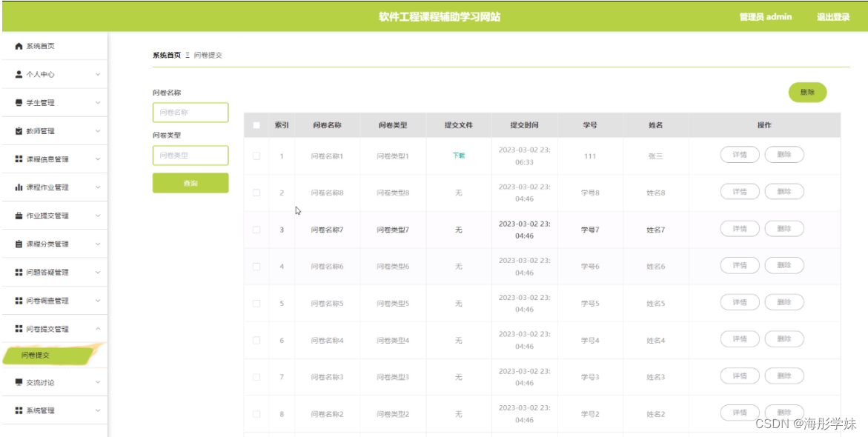Expand the 学生管理 chevron
Screen dimensions: 868x437
[x=98, y=103]
